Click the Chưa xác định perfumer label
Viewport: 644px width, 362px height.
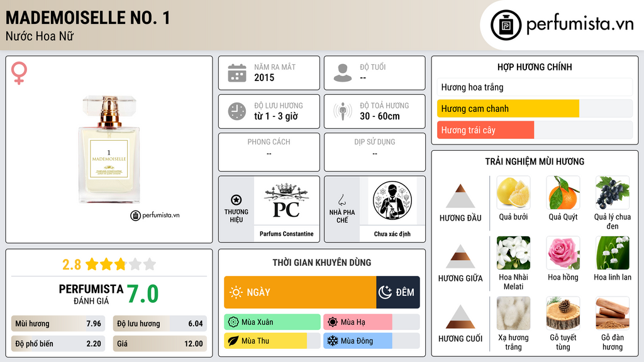[392, 234]
